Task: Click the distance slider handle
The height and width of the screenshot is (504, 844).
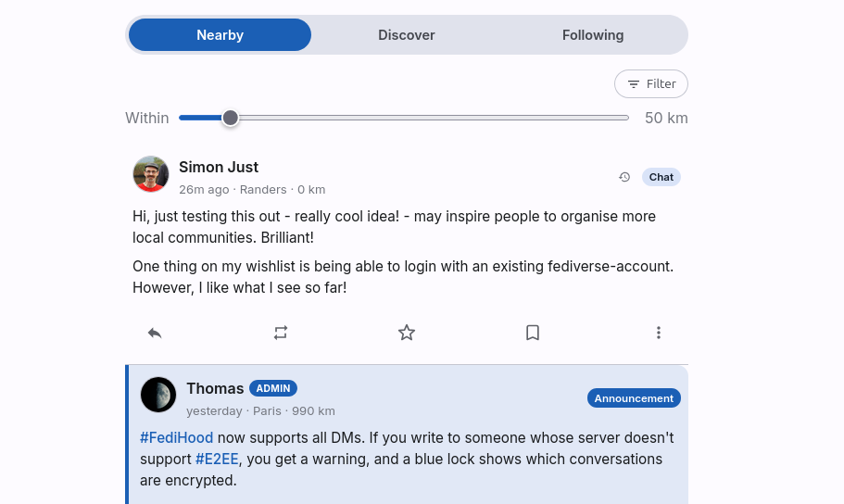Action: 231,118
